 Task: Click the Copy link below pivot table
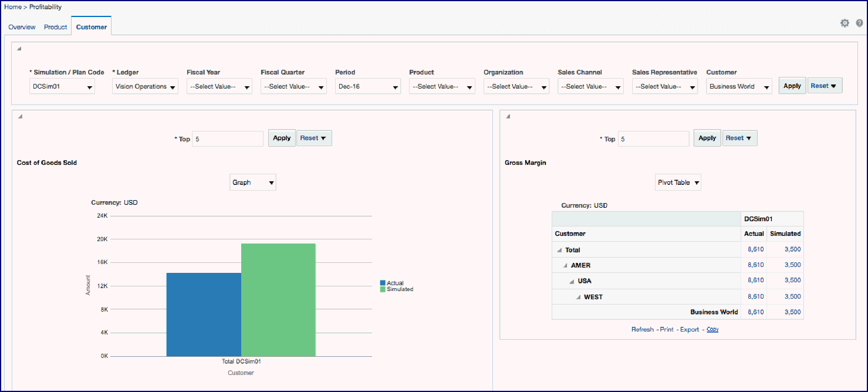point(712,330)
